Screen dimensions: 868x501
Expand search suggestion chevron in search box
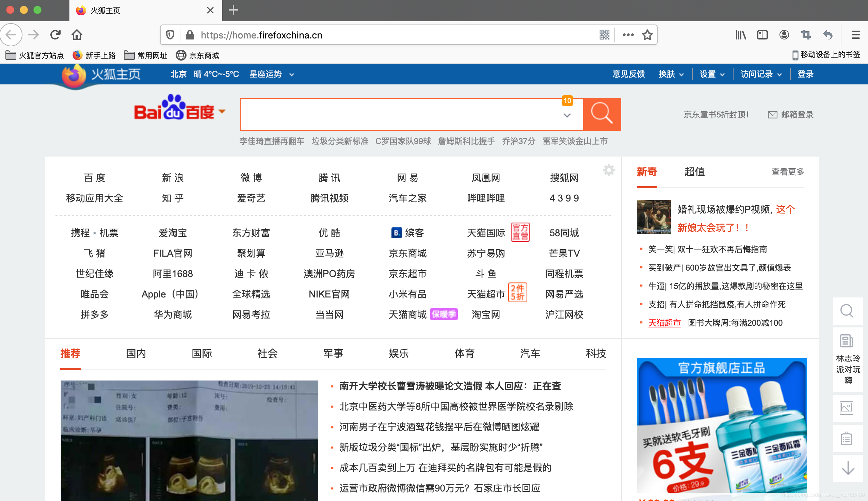point(567,116)
